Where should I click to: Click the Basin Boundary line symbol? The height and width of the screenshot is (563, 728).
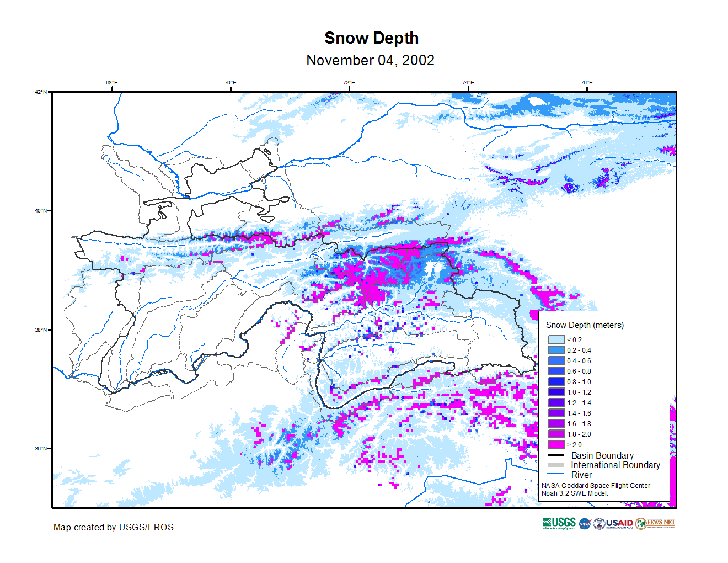556,456
